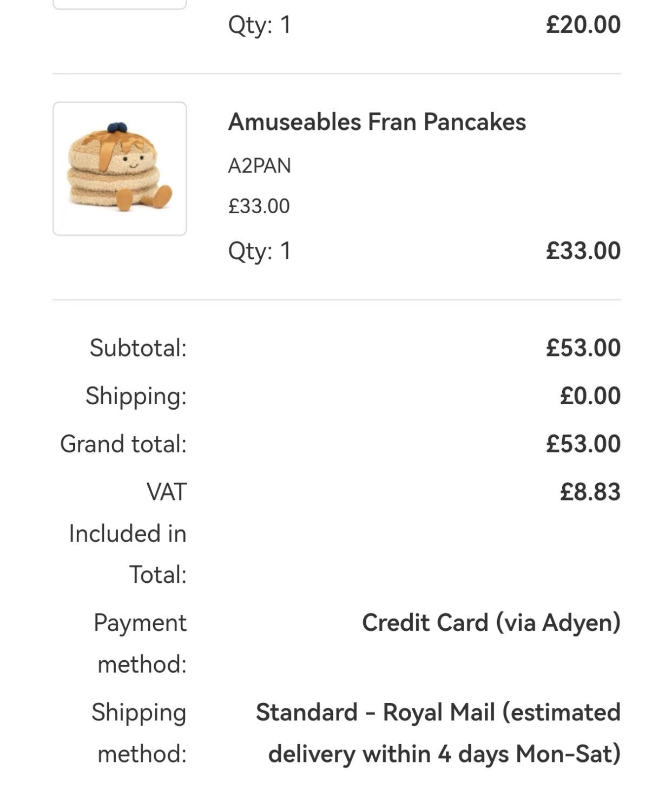Click the Grand total £53.00 amount

point(583,444)
